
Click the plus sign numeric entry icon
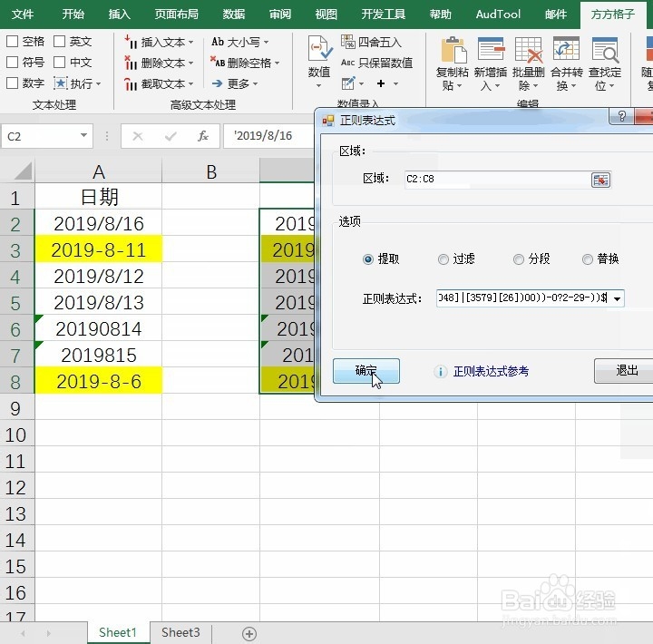381,83
